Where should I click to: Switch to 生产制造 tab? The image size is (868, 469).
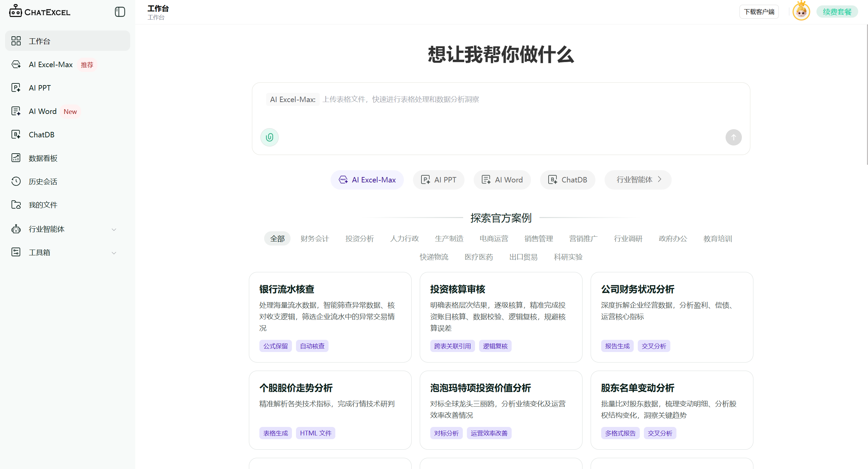point(449,239)
